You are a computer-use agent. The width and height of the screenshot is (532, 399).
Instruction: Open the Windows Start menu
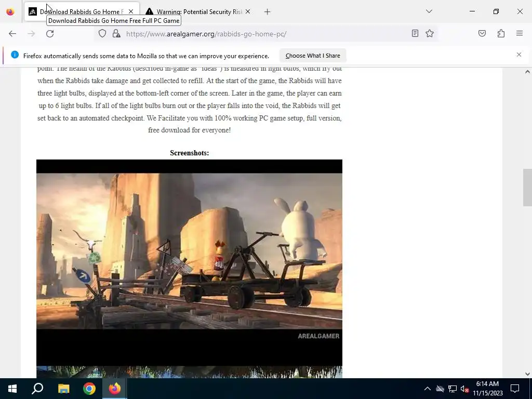coord(12,389)
